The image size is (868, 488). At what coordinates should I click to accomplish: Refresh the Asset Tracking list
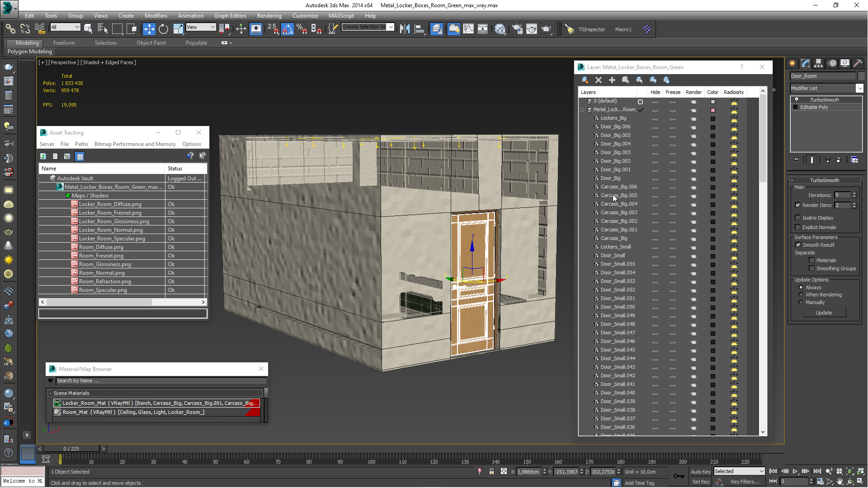point(43,156)
